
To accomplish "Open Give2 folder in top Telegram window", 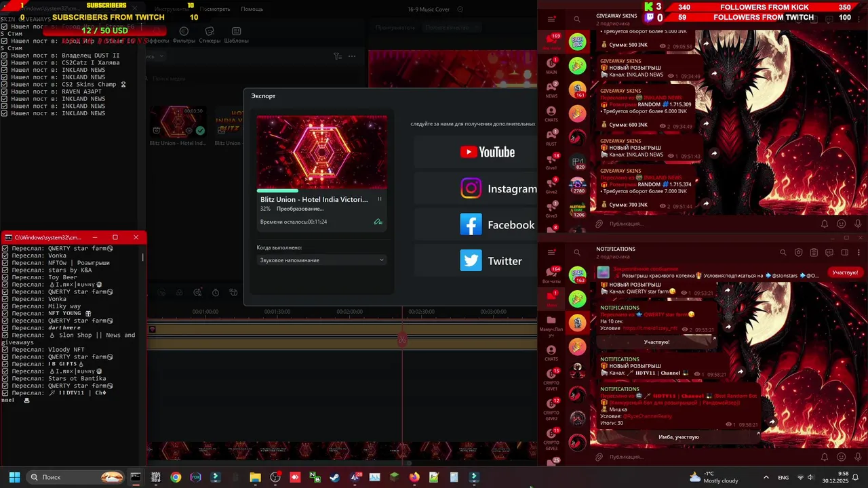I will (551, 185).
